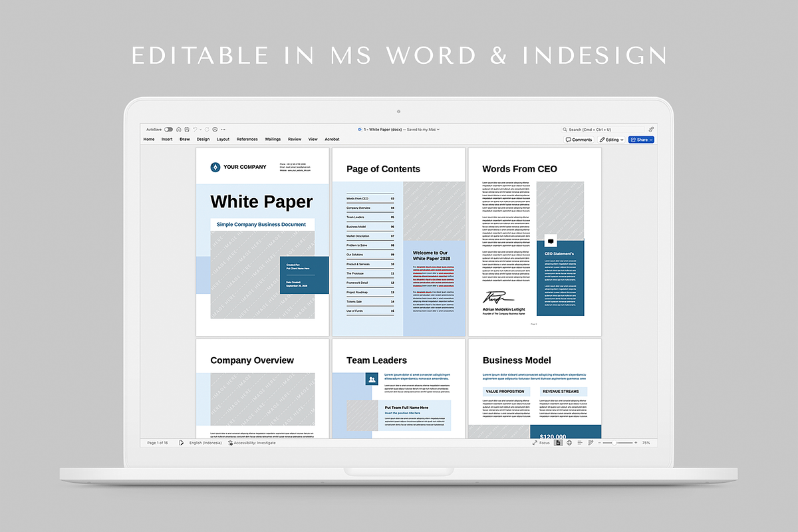Open quick access toolbar ellipsis menu
The image size is (798, 532).
(x=223, y=130)
